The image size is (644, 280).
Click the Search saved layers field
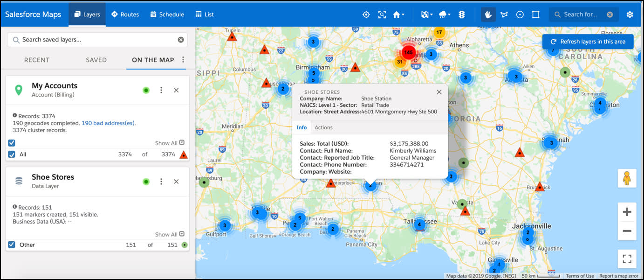pos(97,40)
